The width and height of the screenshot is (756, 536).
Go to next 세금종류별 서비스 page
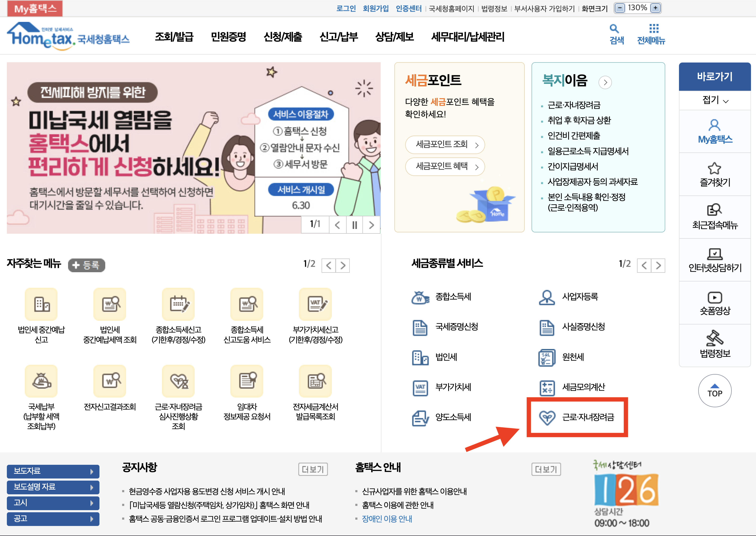[658, 265]
